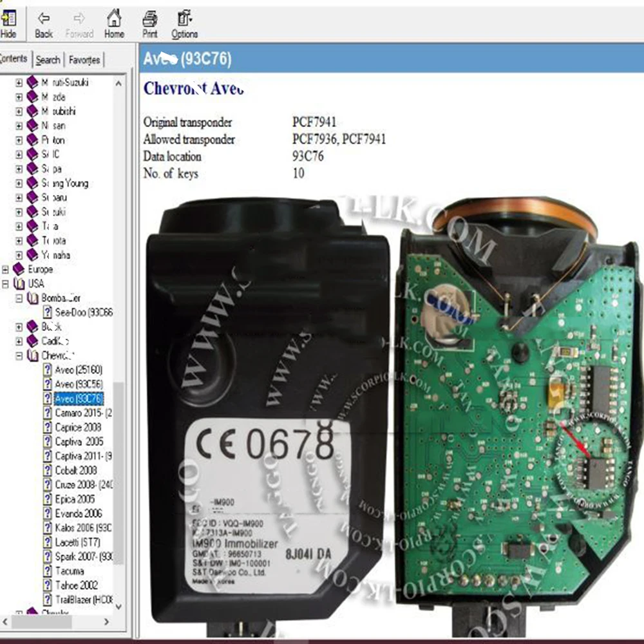The height and width of the screenshot is (644, 644).
Task: Expand the Subaru tree node
Action: coord(19,198)
